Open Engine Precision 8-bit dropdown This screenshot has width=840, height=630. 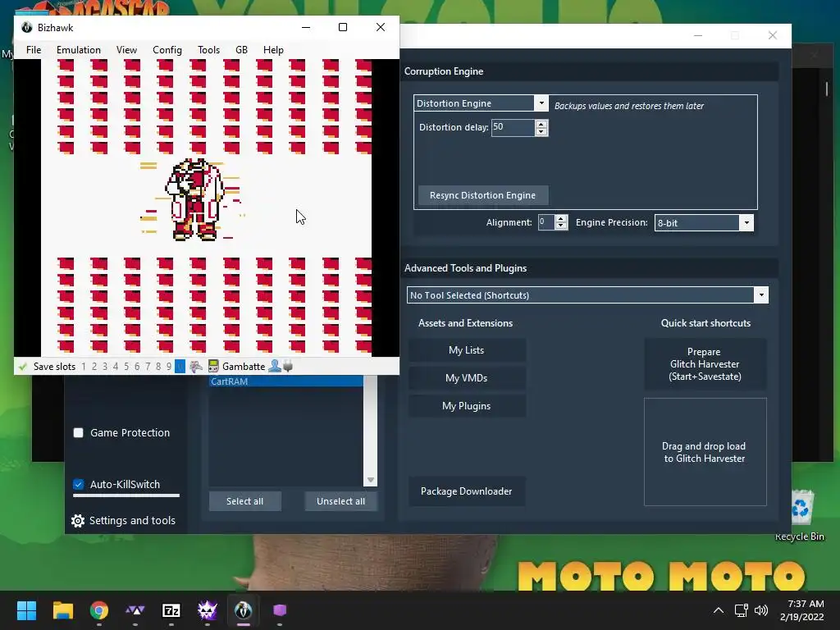point(746,223)
